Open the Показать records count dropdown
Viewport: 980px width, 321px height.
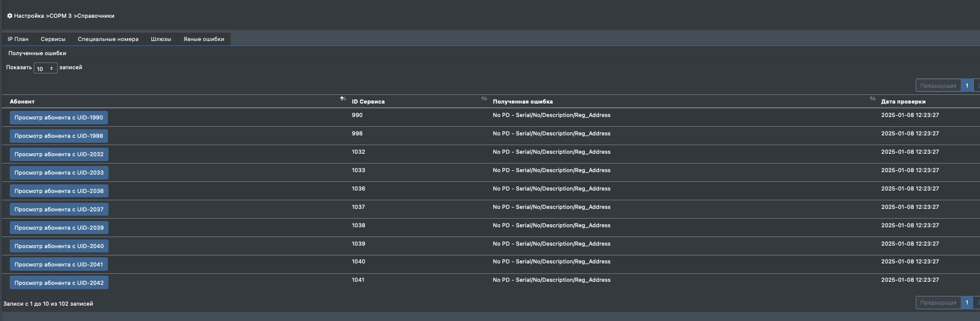point(45,69)
